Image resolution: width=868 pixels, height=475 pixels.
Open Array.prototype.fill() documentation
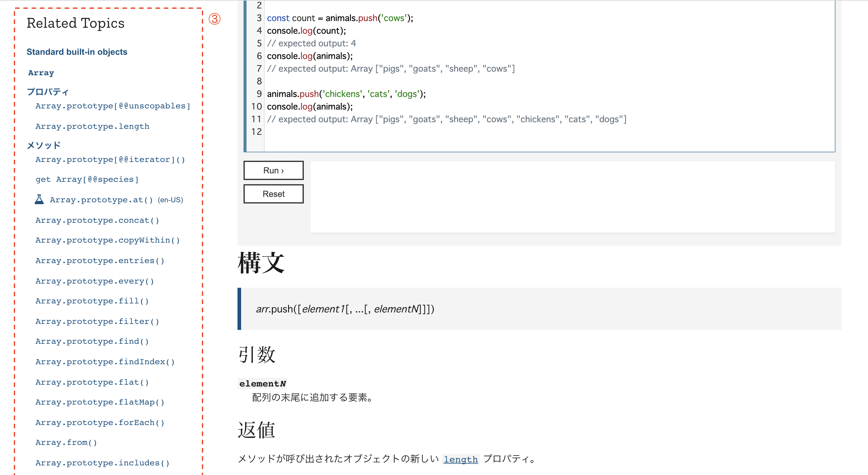[92, 301]
